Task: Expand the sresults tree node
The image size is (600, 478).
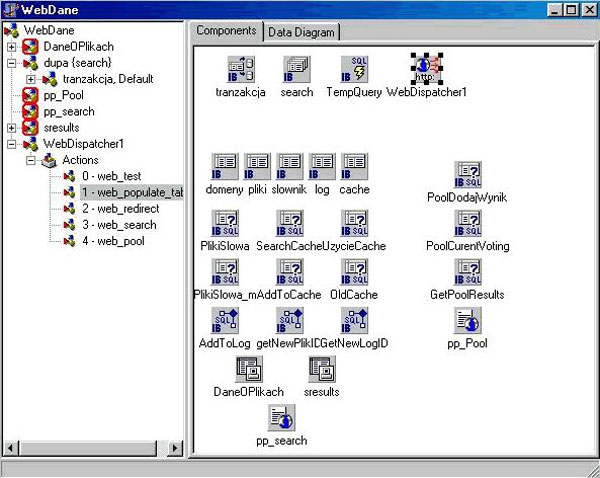Action: (11, 128)
